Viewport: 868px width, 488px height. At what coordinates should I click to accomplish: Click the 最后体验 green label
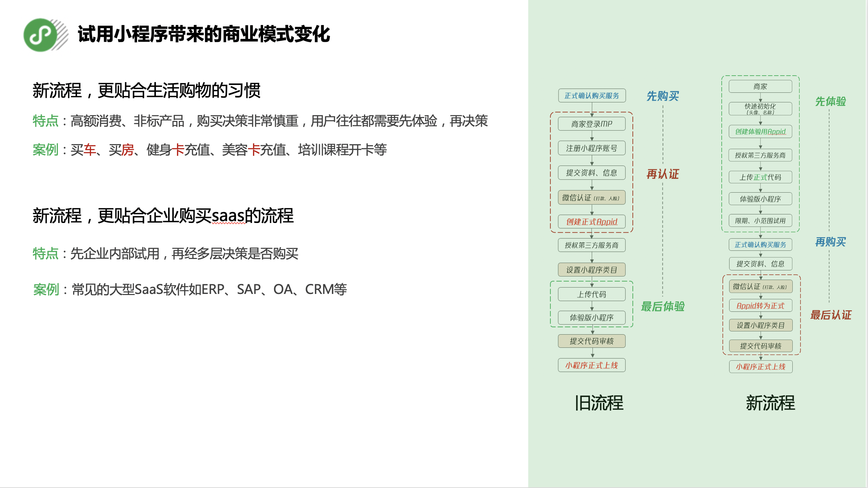point(662,306)
